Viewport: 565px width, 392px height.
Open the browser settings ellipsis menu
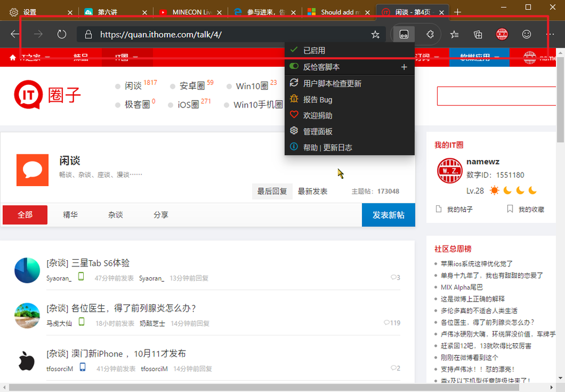click(550, 35)
